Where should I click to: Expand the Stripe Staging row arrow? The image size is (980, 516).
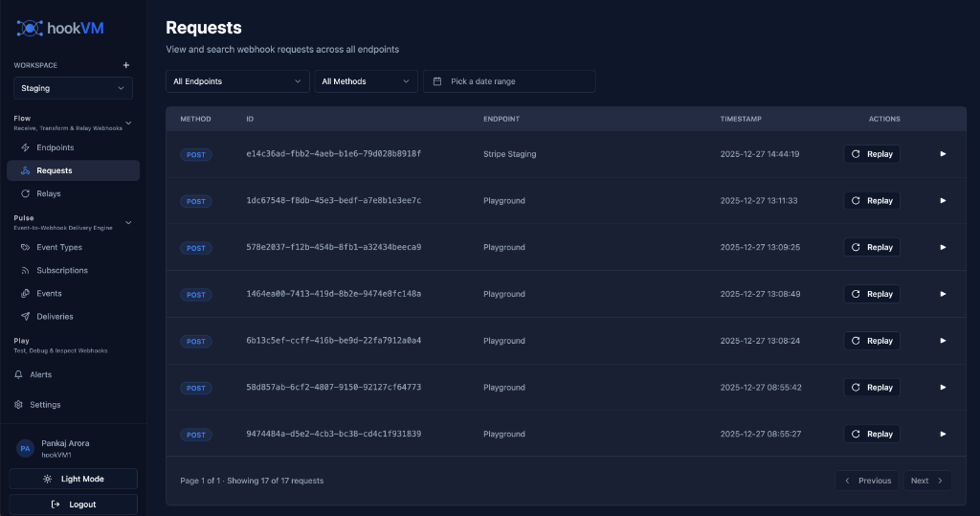click(943, 154)
